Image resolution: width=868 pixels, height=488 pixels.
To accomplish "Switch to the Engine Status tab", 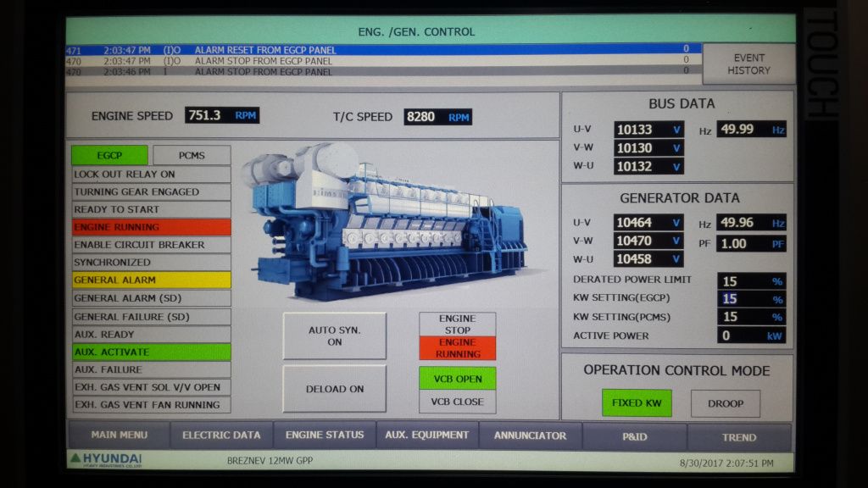I will [x=325, y=435].
